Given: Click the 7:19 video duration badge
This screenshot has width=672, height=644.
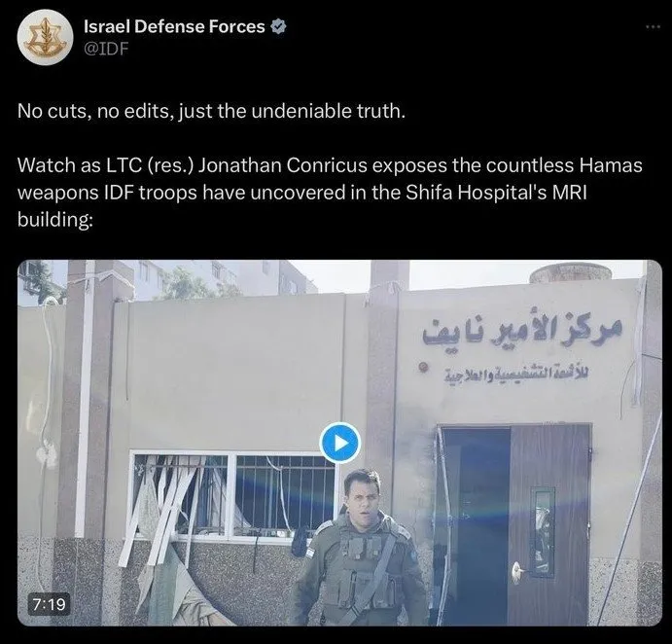Looking at the screenshot, I should click(x=49, y=604).
